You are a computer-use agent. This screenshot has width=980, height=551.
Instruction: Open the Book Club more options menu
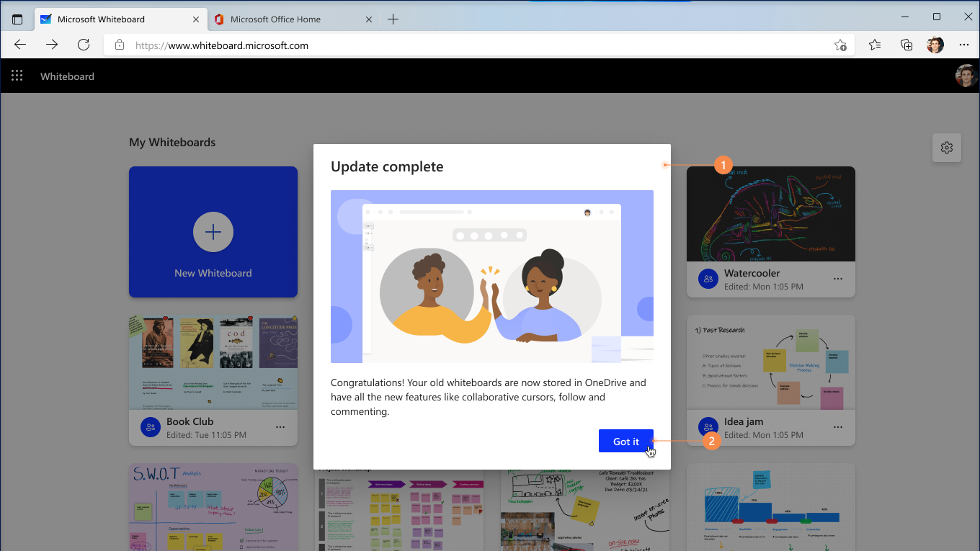pos(280,427)
